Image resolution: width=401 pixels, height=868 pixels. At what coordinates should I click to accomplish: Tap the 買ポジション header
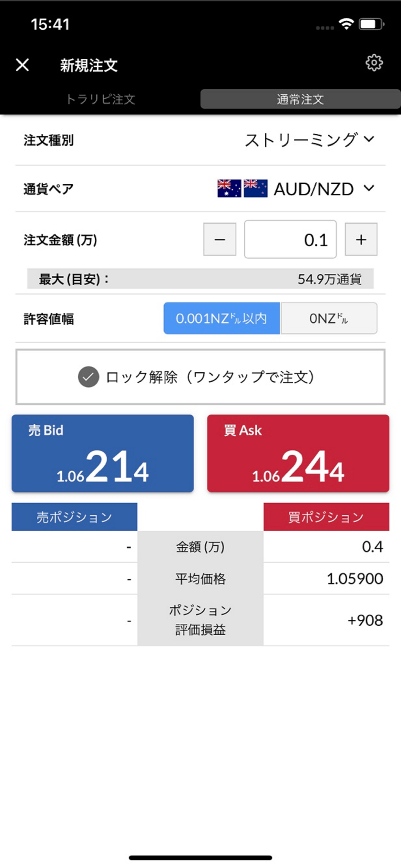coord(326,517)
